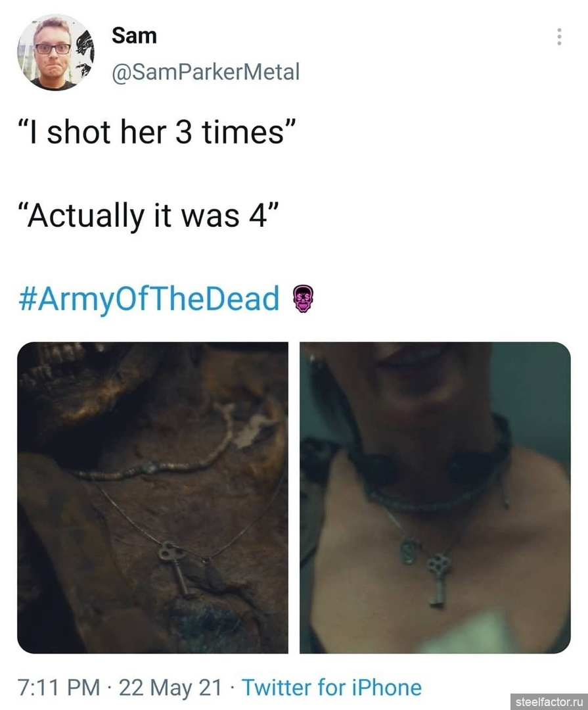Open the #ArmyOfTheDead hashtag

click(149, 299)
